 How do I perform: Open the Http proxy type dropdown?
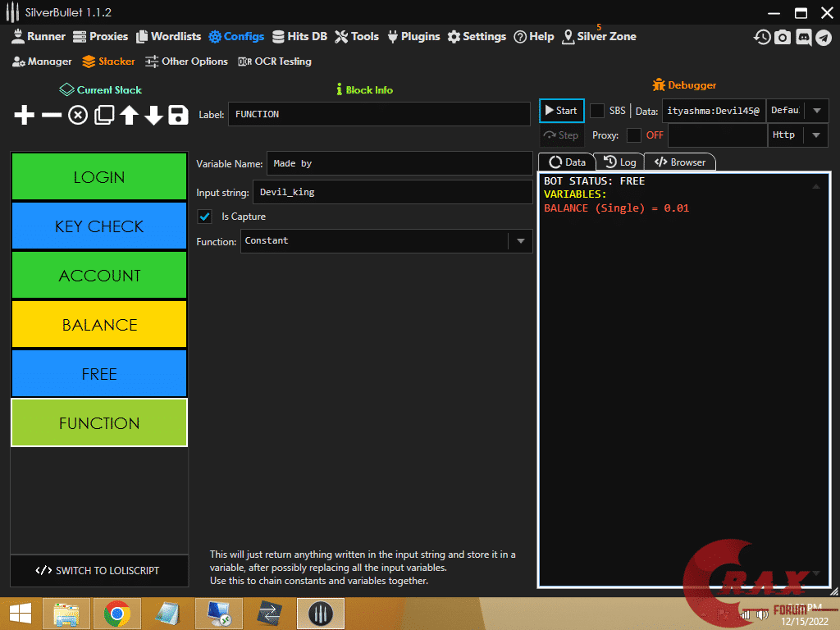tap(817, 135)
